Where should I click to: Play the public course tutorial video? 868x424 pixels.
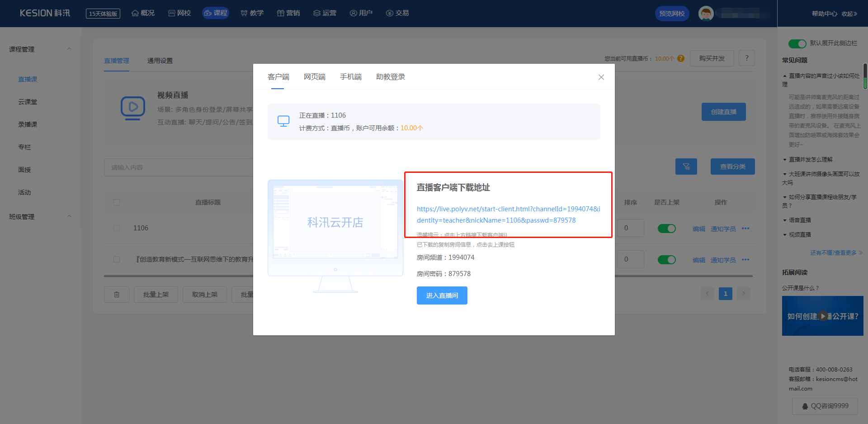pos(823,316)
